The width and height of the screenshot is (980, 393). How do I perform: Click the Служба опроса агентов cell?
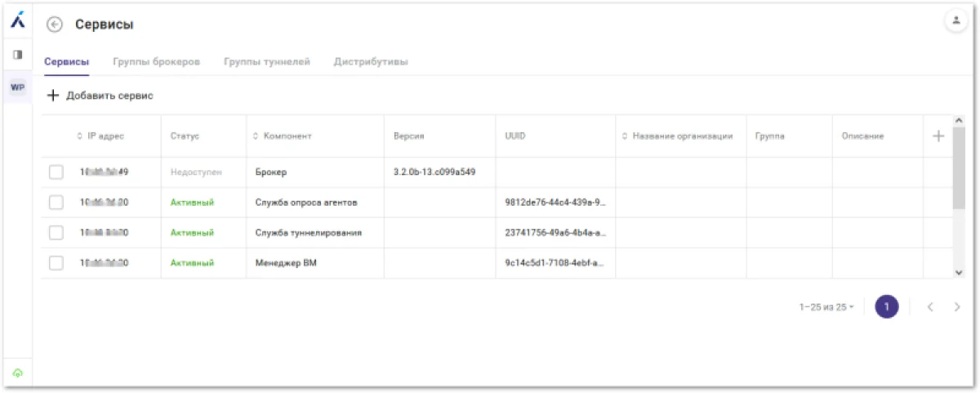(306, 203)
